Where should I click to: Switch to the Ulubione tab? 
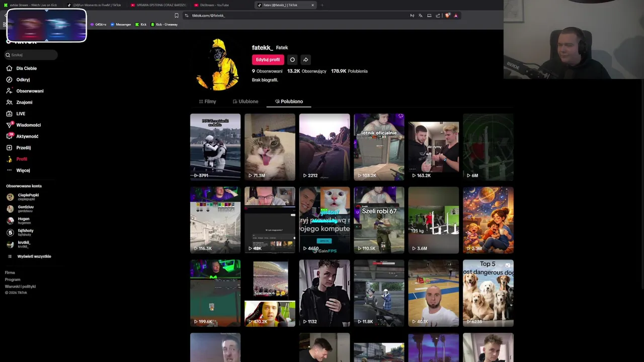pyautogui.click(x=246, y=102)
